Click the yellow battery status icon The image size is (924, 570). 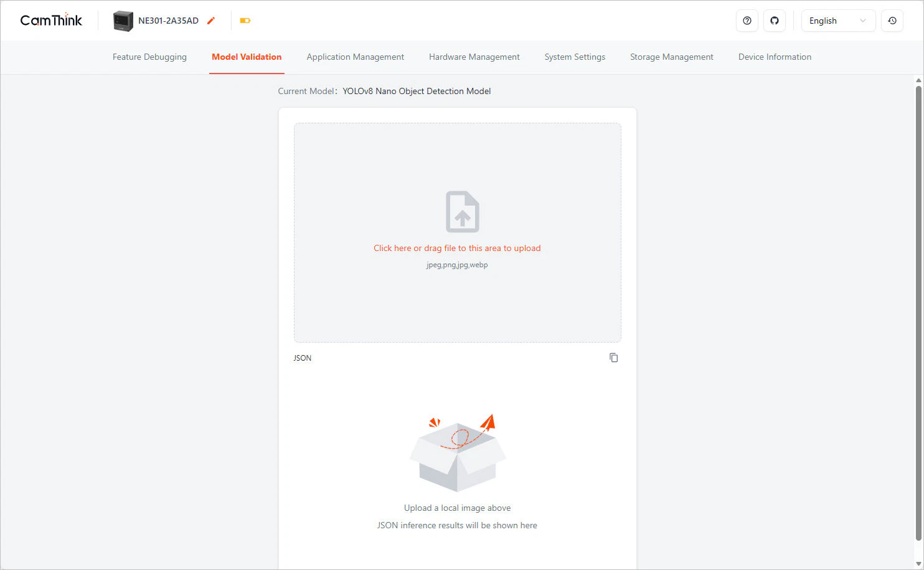[245, 21]
